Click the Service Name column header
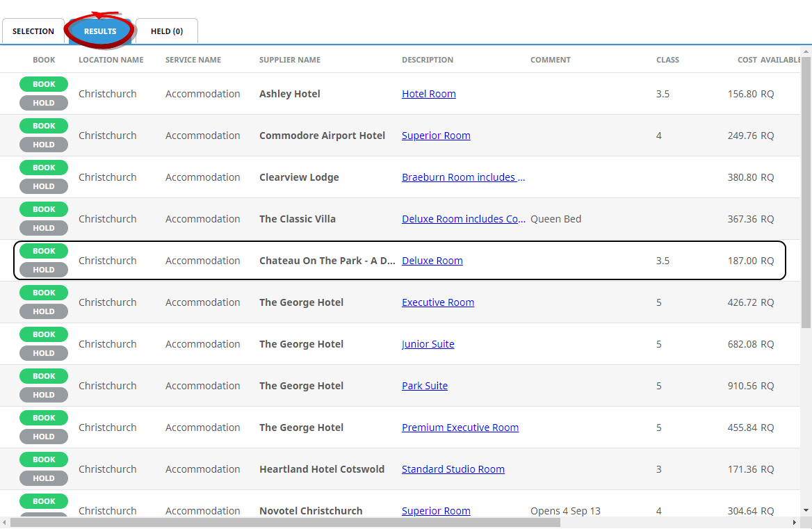This screenshot has height=529, width=812. pos(193,60)
